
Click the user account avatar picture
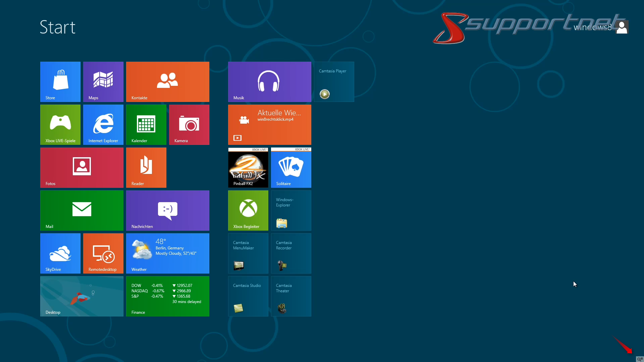click(622, 27)
